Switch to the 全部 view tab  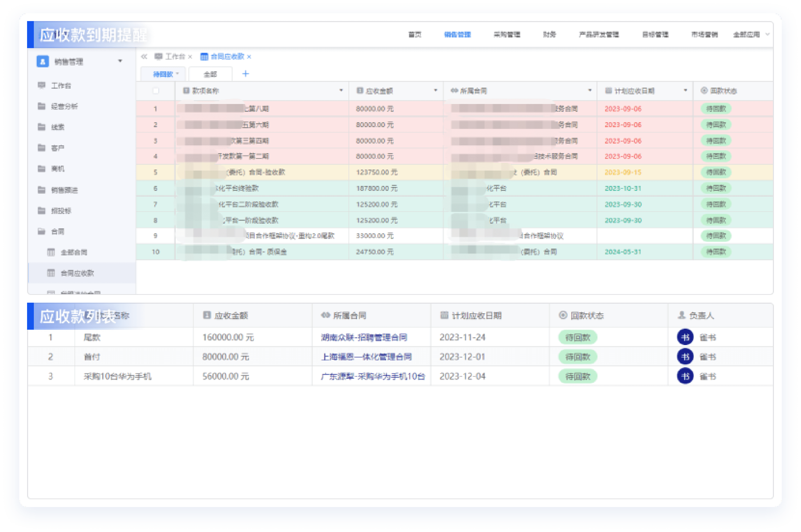pyautogui.click(x=210, y=74)
